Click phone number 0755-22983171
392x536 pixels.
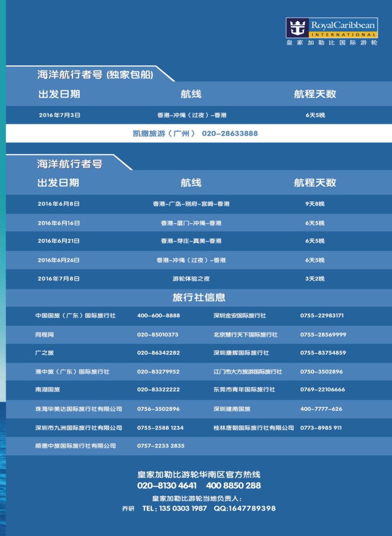coord(322,315)
